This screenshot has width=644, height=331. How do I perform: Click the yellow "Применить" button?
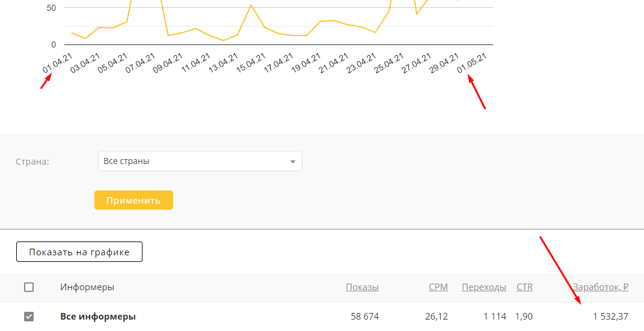click(x=133, y=200)
